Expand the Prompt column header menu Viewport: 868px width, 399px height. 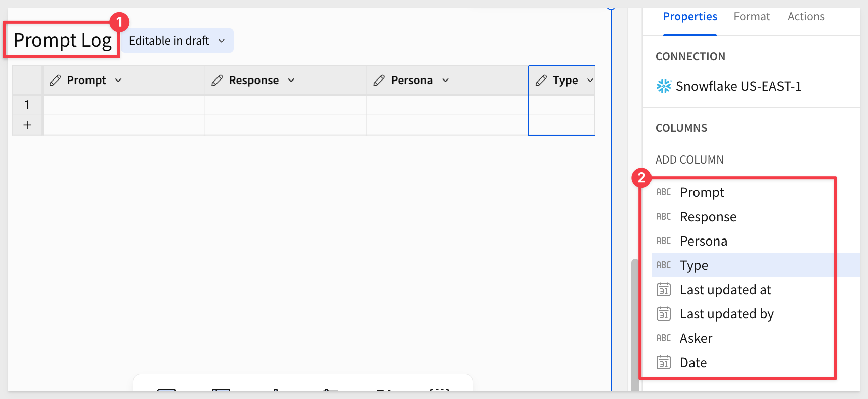118,81
